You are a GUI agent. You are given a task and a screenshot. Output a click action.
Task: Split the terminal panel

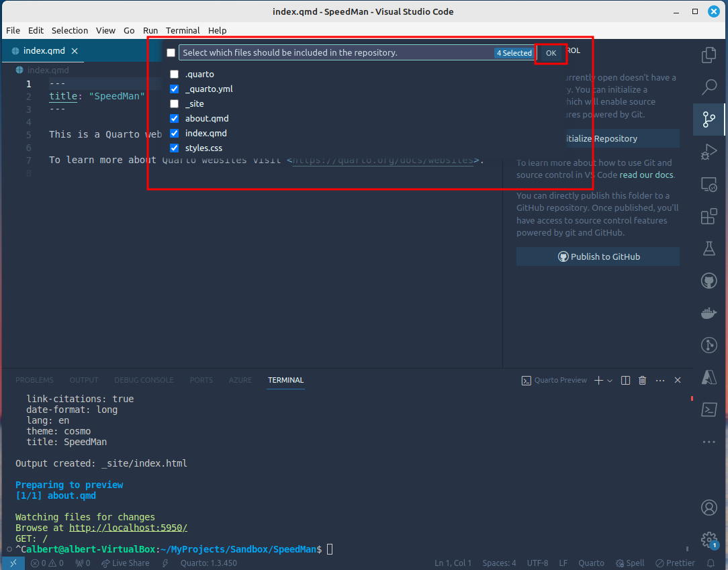point(625,381)
